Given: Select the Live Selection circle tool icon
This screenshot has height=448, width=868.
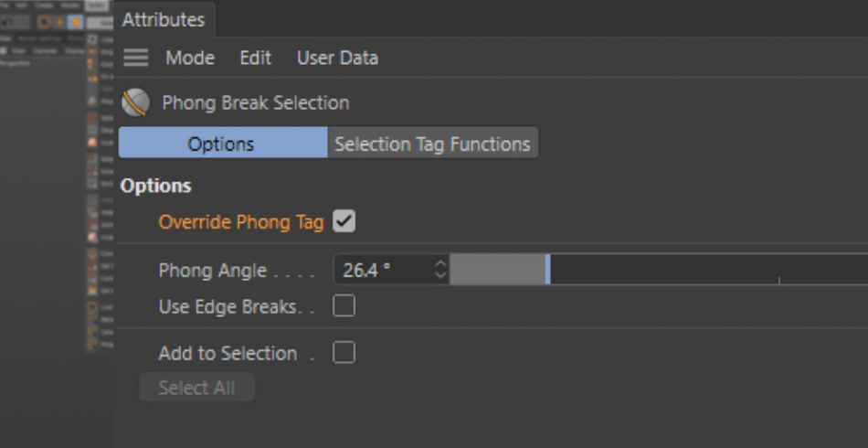Looking at the screenshot, I should click(44, 22).
